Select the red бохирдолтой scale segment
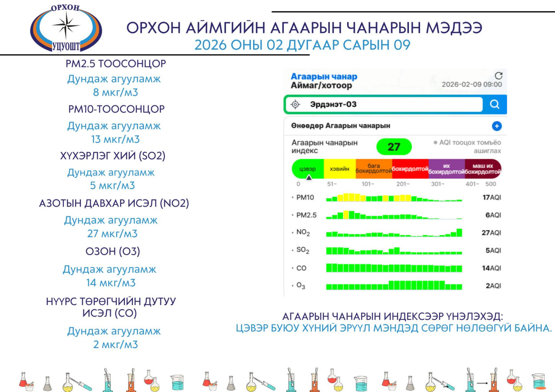This screenshot has height=392, width=555. tap(410, 169)
